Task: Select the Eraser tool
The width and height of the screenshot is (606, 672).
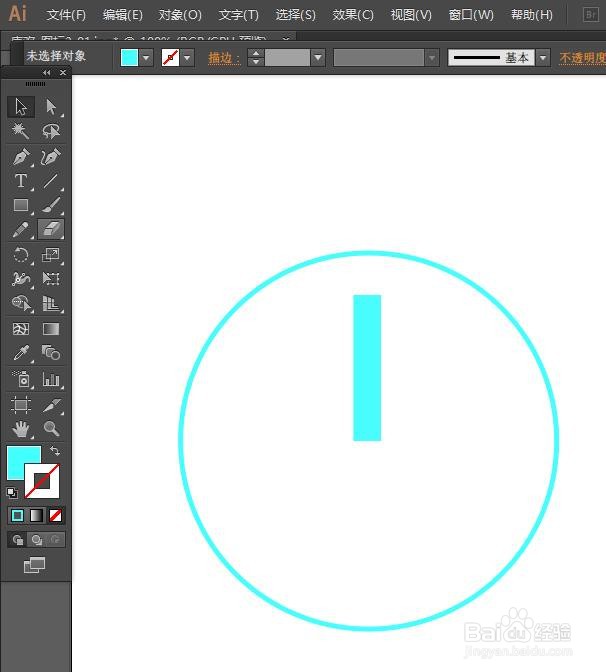Action: [51, 229]
